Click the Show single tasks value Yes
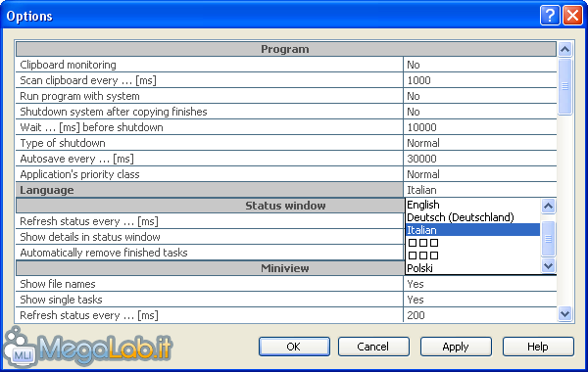The height and width of the screenshot is (372, 588). click(480, 300)
